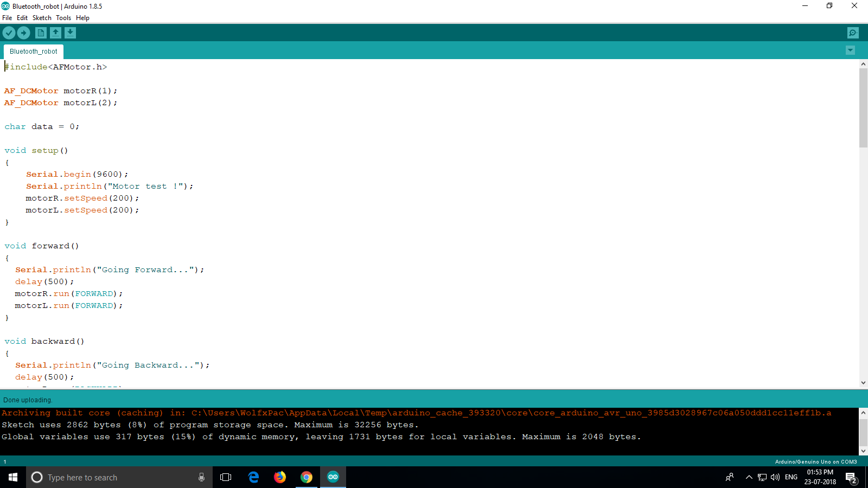
Task: Click the 'Done uploading.' status message
Action: coord(28,400)
